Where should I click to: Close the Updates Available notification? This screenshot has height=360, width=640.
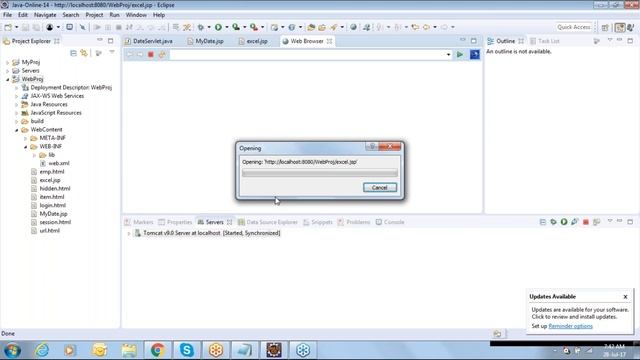(625, 297)
